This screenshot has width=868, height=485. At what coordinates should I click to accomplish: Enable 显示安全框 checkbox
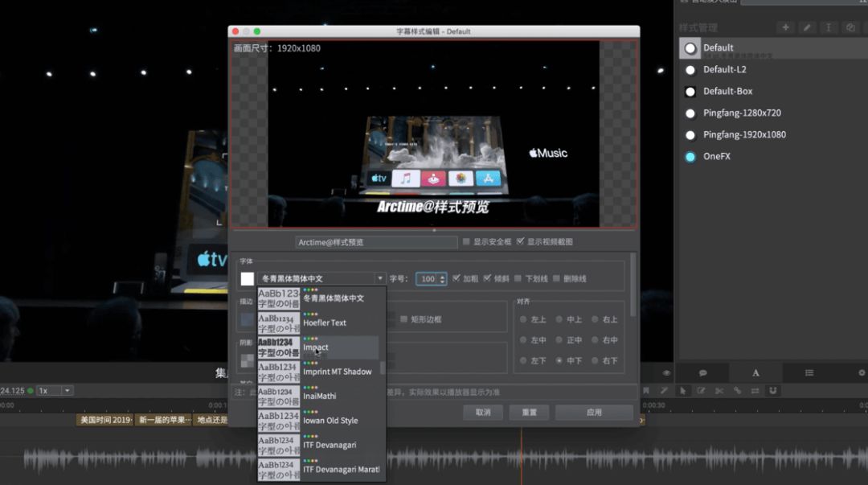click(x=466, y=241)
